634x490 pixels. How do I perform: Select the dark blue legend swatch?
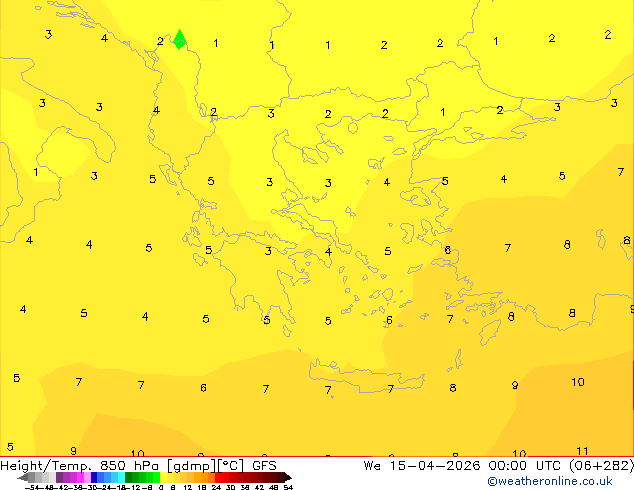[x=94, y=477]
